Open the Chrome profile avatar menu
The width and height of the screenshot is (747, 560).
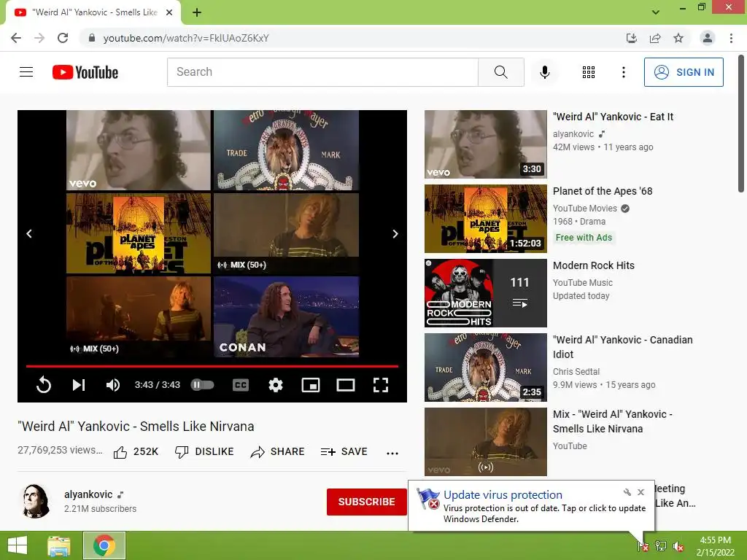(x=708, y=38)
